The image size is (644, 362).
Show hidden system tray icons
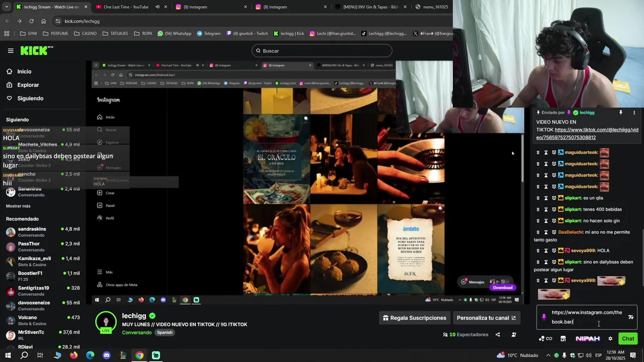tap(548, 355)
